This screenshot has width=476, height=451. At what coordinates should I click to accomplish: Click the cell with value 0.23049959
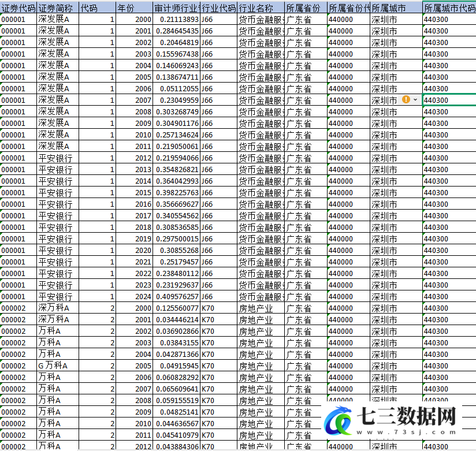click(176, 100)
